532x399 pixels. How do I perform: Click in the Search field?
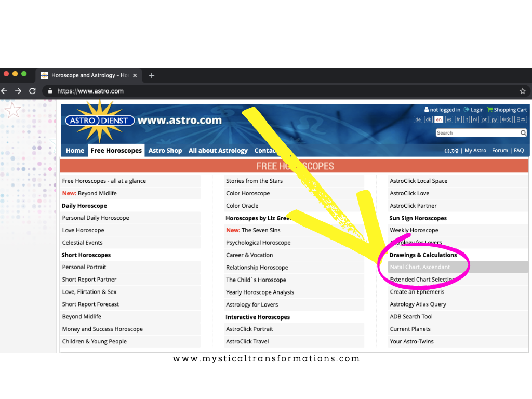[x=478, y=132]
